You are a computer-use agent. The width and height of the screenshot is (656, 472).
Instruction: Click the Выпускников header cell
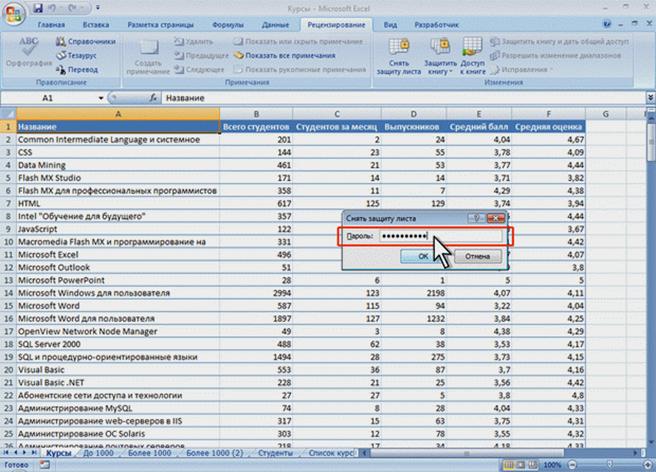tap(413, 127)
